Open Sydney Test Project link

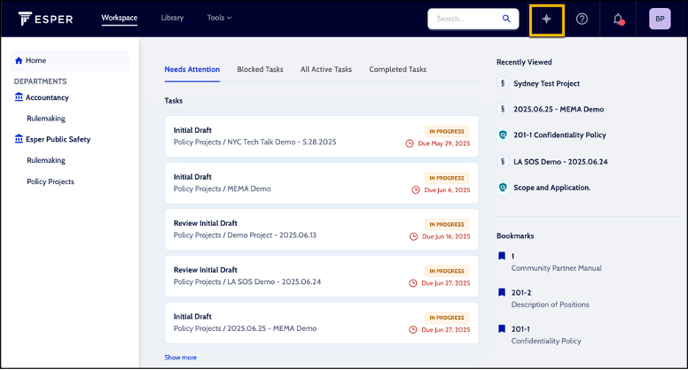click(x=546, y=83)
